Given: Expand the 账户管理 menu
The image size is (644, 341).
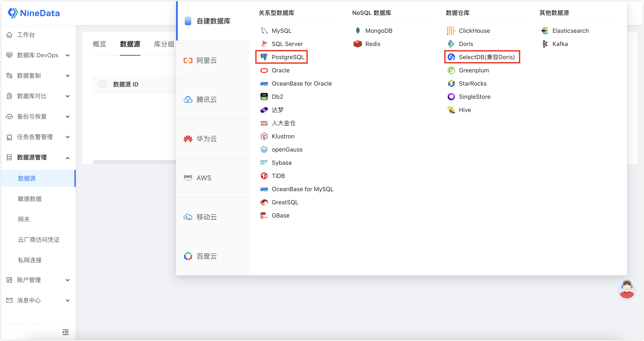Looking at the screenshot, I should [38, 280].
